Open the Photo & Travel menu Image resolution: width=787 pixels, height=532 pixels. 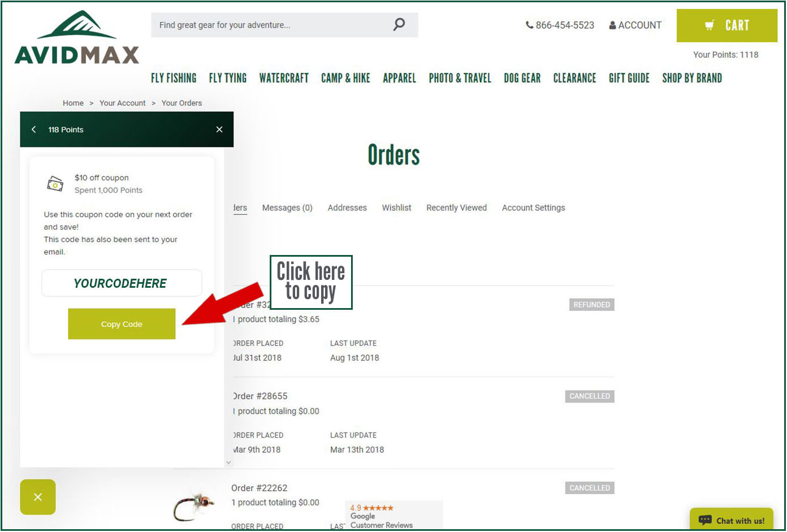point(460,78)
